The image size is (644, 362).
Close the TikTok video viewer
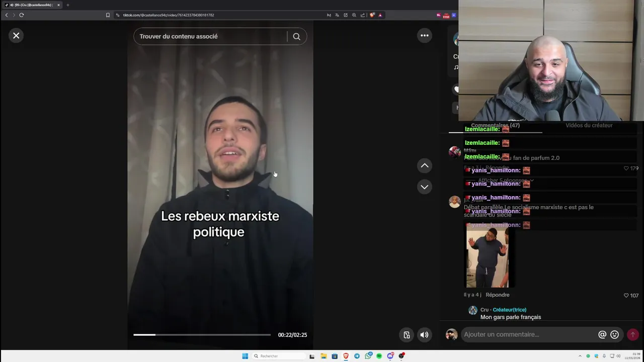click(x=16, y=35)
